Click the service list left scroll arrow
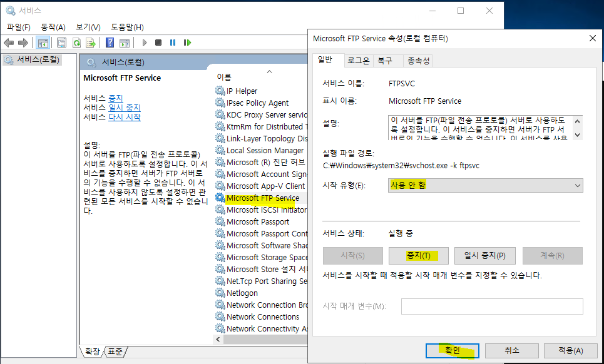 pyautogui.click(x=218, y=339)
